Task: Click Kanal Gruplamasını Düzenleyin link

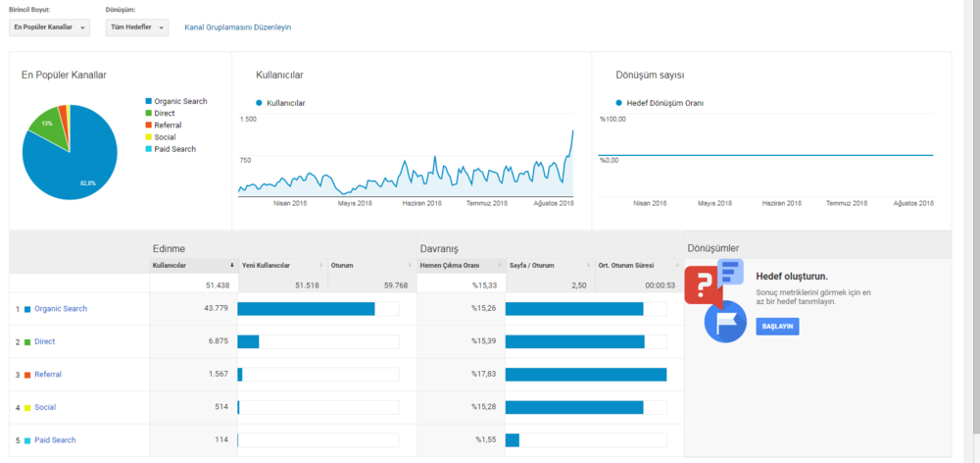Action: click(237, 27)
